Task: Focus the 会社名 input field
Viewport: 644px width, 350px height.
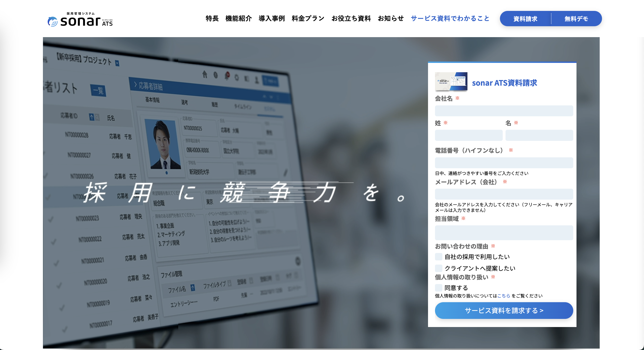Action: point(504,111)
